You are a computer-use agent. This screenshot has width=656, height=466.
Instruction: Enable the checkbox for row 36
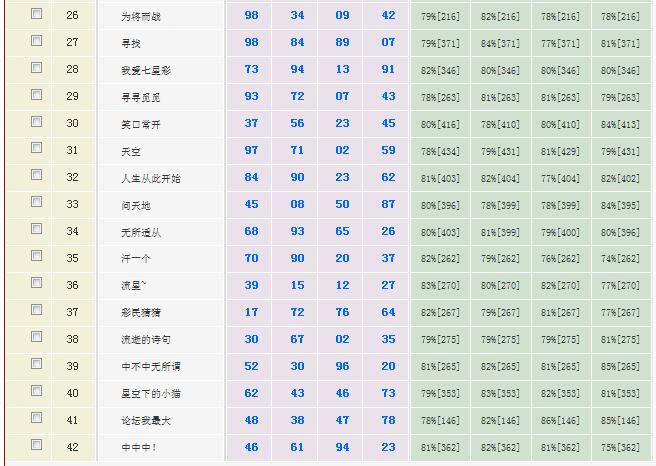pos(37,284)
